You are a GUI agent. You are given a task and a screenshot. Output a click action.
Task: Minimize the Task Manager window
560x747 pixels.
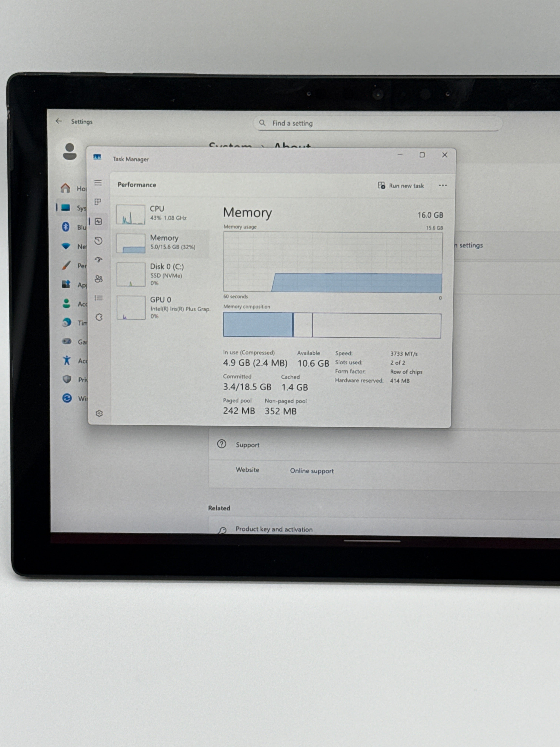400,155
